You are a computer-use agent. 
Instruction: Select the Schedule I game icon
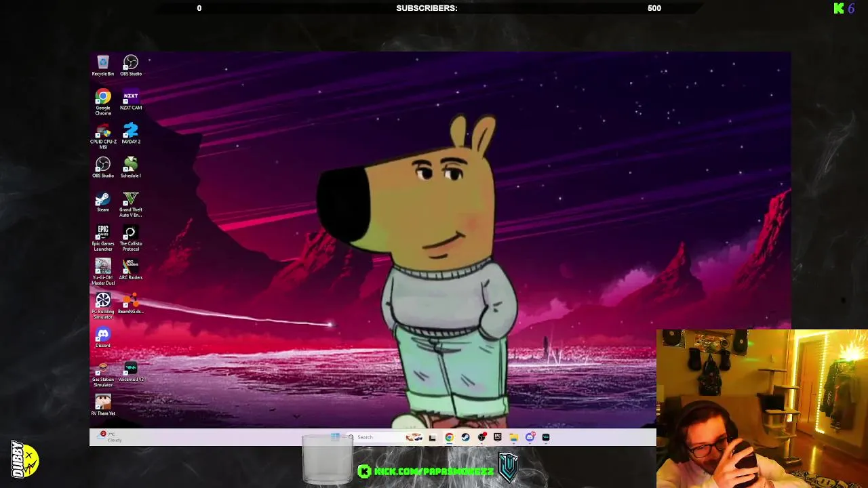[x=131, y=167]
